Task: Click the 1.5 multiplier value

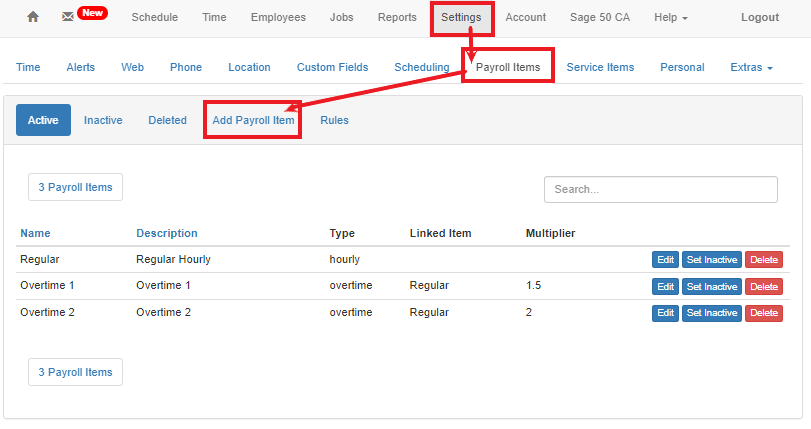Action: [533, 286]
